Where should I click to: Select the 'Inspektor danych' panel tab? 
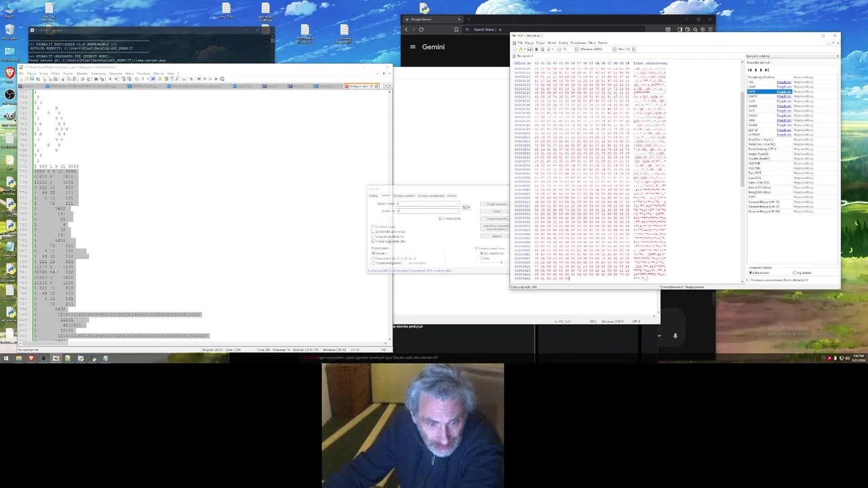(758, 62)
